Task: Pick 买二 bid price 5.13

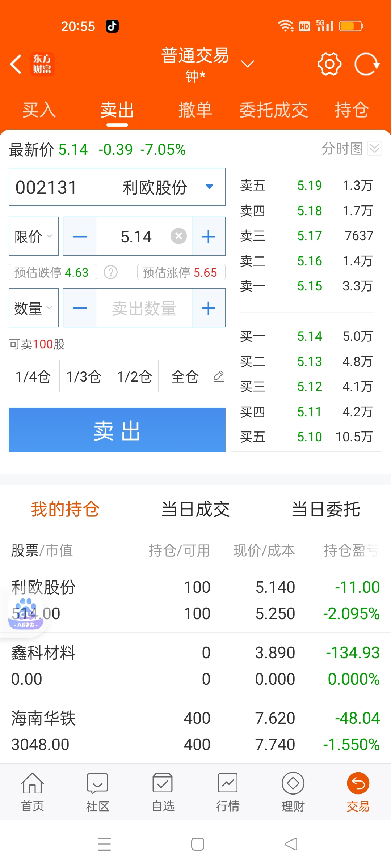Action: click(x=306, y=361)
